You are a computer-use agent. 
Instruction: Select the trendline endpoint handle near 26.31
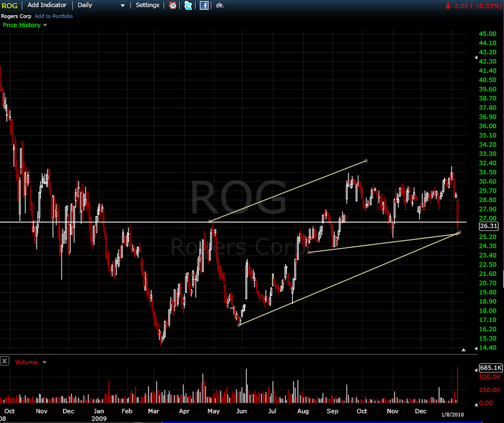tap(459, 232)
